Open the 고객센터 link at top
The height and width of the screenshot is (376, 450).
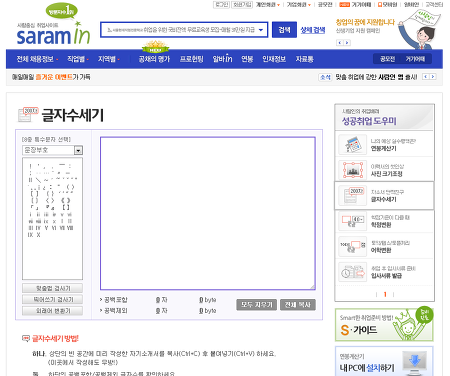click(x=434, y=5)
